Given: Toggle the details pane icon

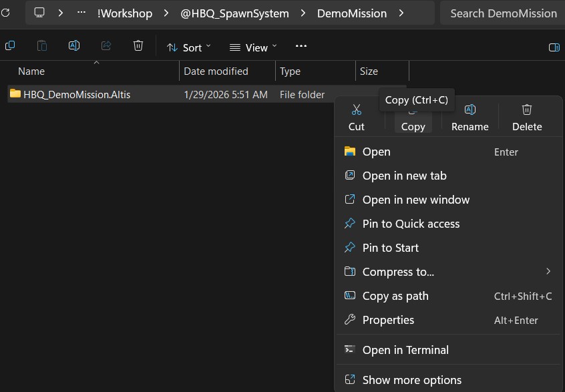Looking at the screenshot, I should pos(554,47).
